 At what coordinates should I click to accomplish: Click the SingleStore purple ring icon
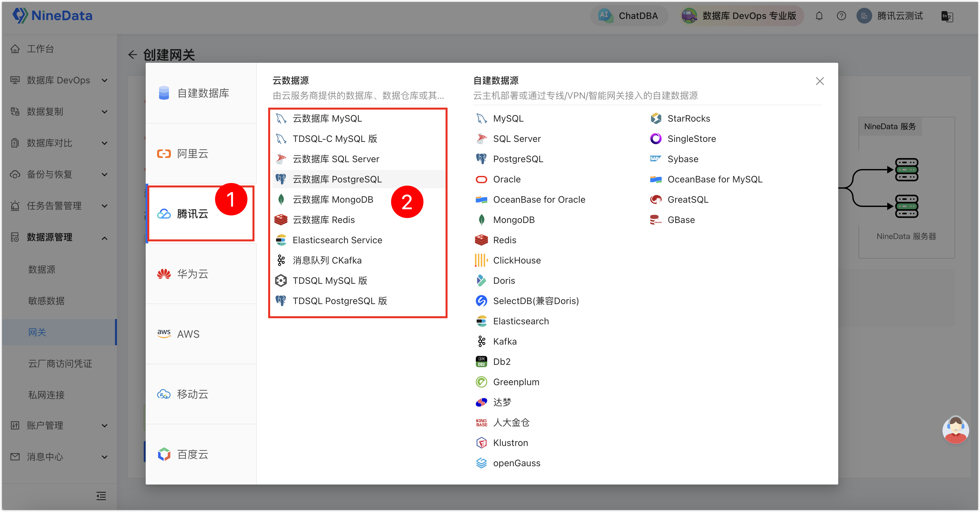656,139
